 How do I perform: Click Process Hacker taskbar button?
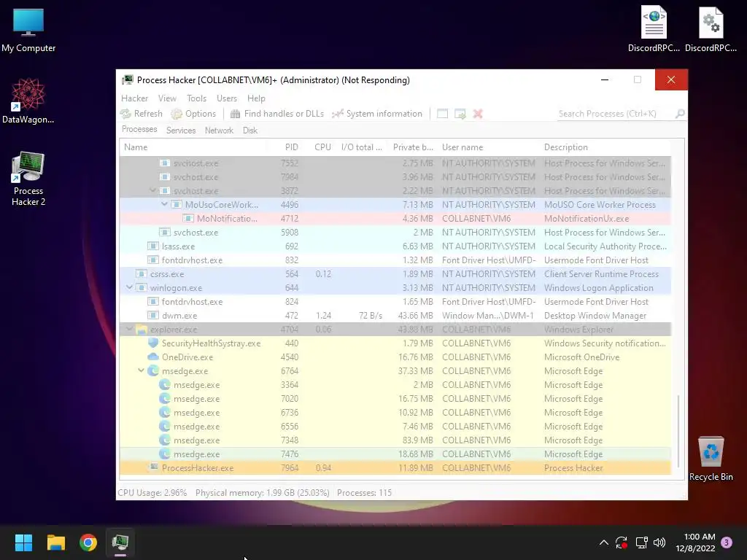120,542
